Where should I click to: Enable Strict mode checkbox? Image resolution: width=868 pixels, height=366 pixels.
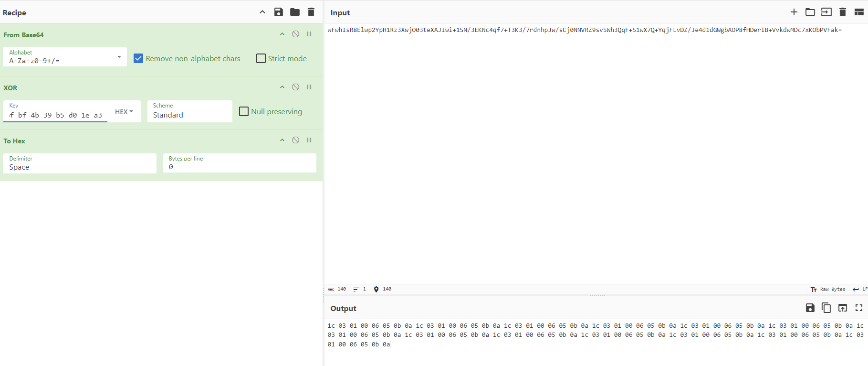pyautogui.click(x=261, y=58)
